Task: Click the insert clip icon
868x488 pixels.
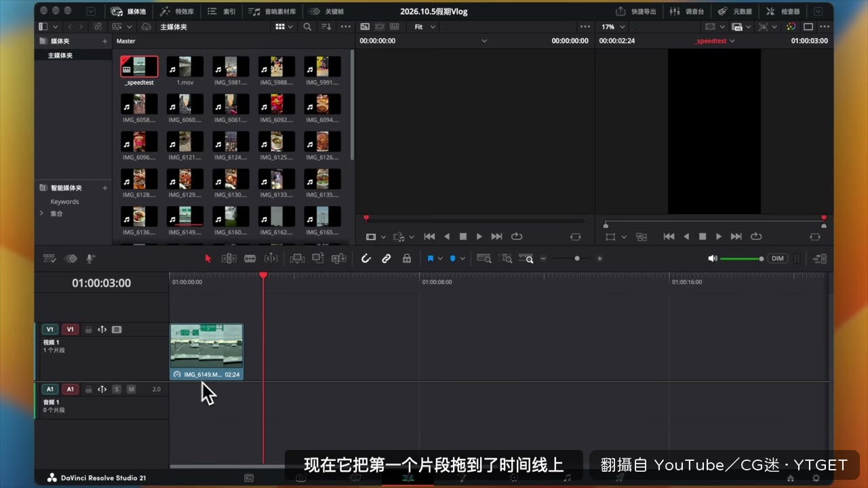Action: pos(296,258)
